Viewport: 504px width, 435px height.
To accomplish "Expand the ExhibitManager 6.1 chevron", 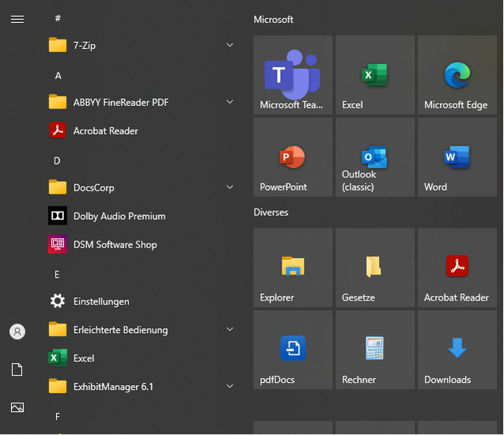I will click(229, 386).
